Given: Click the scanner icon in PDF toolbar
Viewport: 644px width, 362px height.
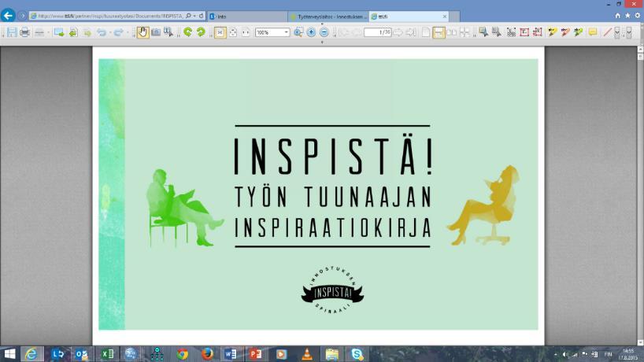Looking at the screenshot, I should (x=39, y=32).
